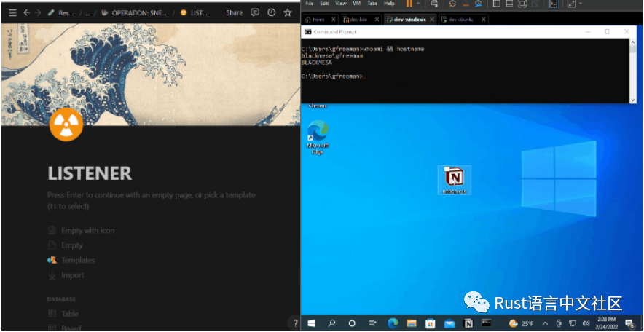
Task: Favorite the page with the star icon
Action: pos(288,12)
